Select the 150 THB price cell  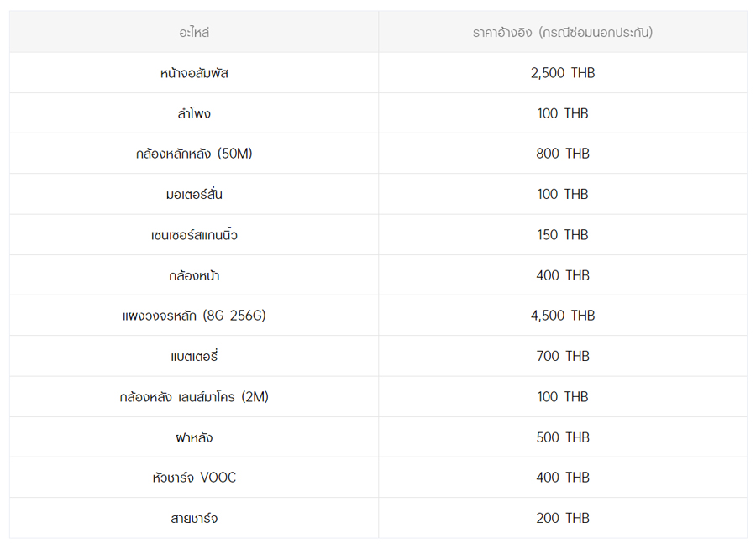click(x=562, y=235)
